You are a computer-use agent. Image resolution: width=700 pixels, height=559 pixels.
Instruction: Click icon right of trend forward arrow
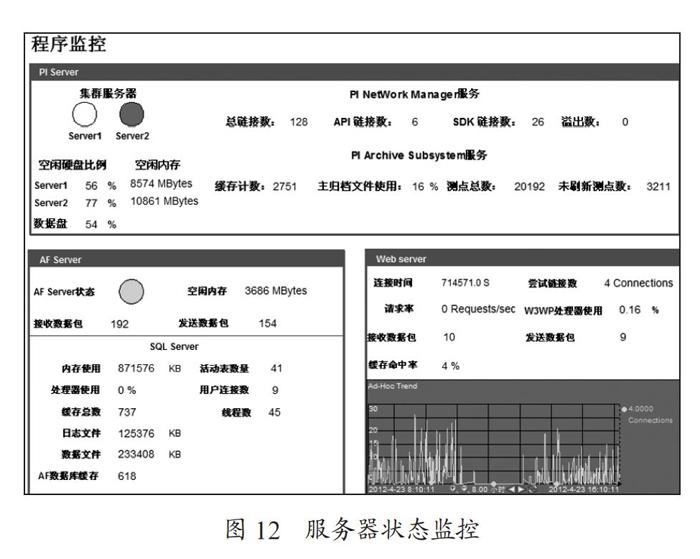[532, 489]
